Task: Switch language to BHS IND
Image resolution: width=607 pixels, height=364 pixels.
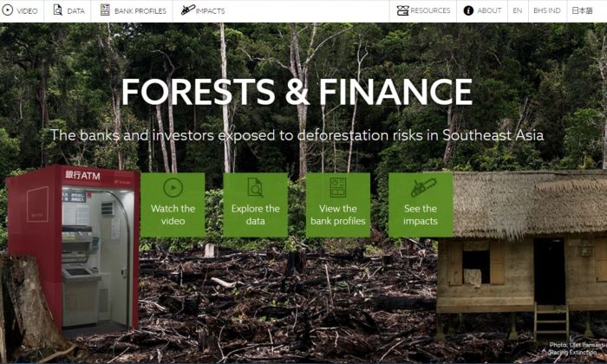Action: tap(546, 10)
